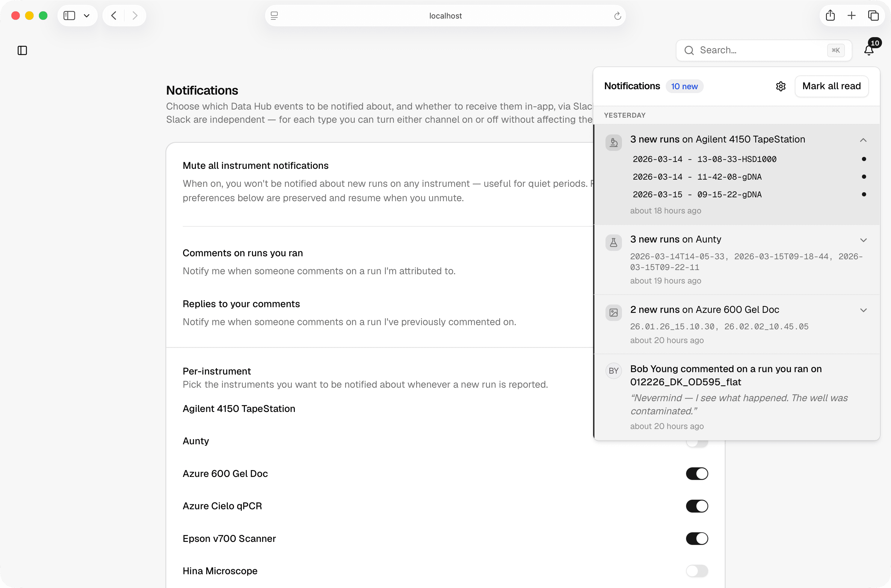Viewport: 891px width, 588px height.
Task: Expand the Azure 600 Gel Doc runs
Action: (x=863, y=310)
